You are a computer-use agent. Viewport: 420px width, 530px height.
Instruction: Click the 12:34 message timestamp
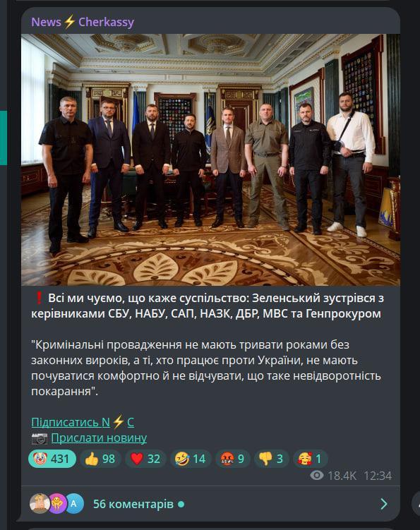(378, 476)
